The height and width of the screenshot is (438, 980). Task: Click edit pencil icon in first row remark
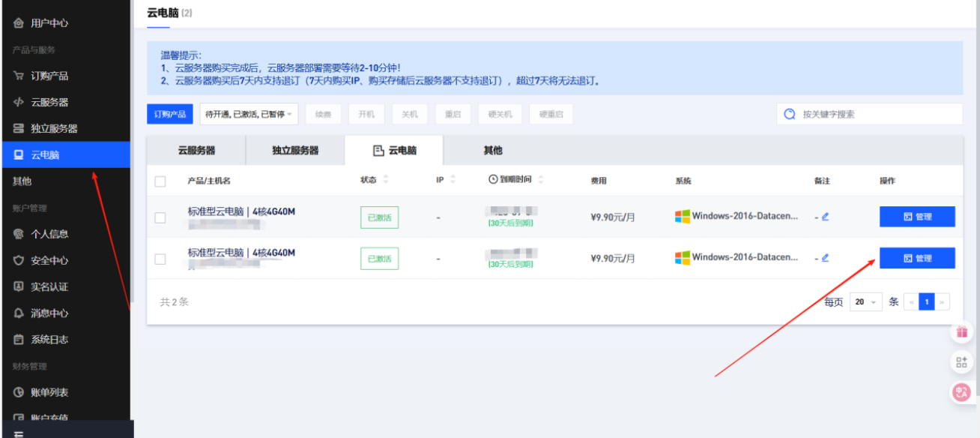tap(826, 217)
